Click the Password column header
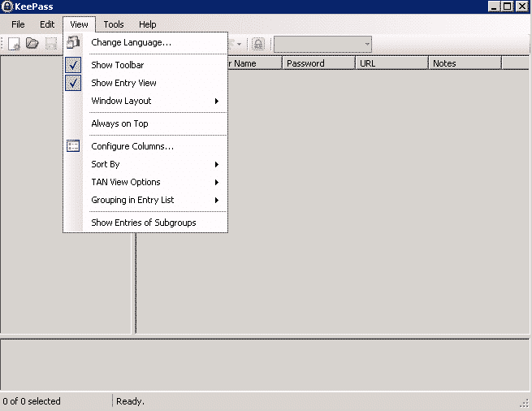Screen dimensions: 532x411 tap(318, 63)
